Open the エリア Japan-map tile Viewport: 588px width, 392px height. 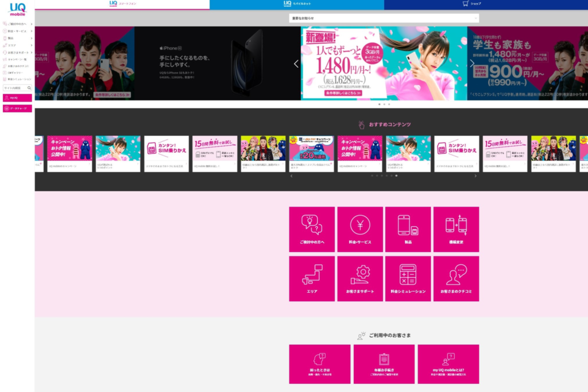pos(312,279)
